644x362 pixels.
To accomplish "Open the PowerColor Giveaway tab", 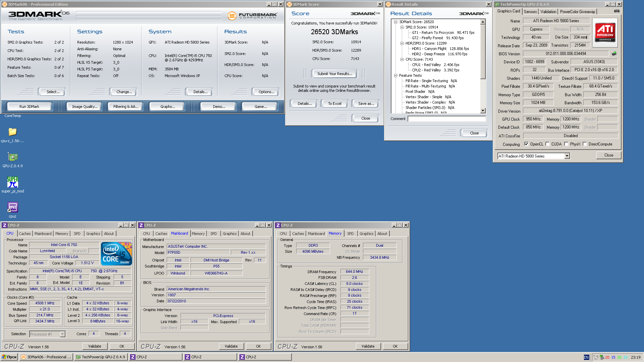I will (578, 12).
